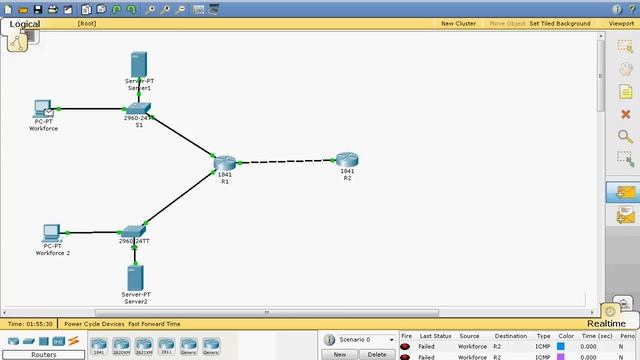Copy selection using the toolbar copy icon
This screenshot has height=360, width=640.
86,9
